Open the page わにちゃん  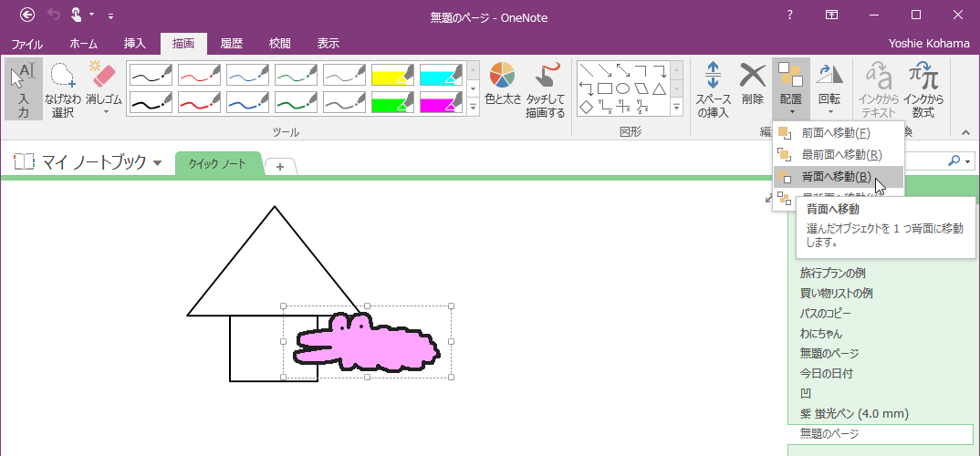820,333
